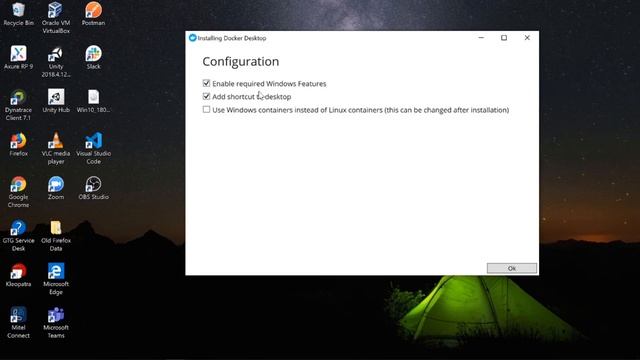Select GTG Service Desk desktop icon
The width and height of the screenshot is (640, 360).
click(x=18, y=236)
